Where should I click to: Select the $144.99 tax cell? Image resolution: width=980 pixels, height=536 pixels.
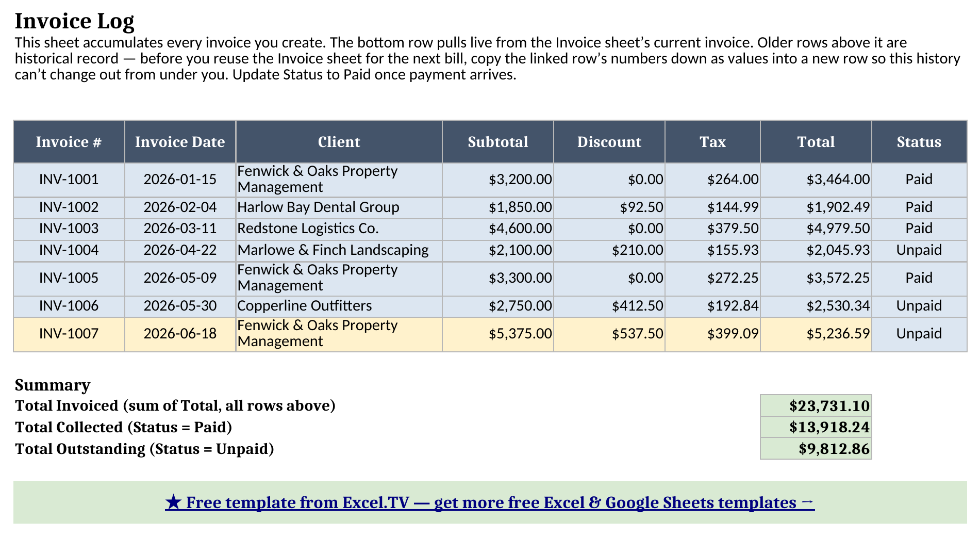point(712,207)
